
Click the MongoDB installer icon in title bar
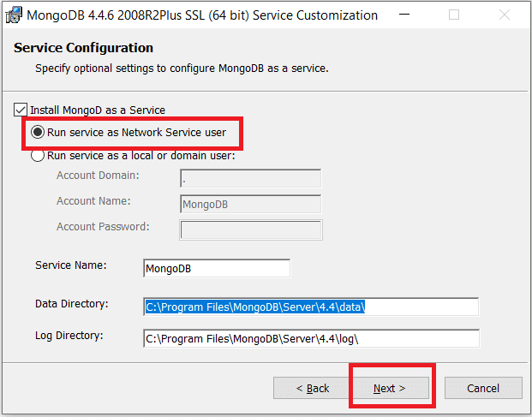14,15
